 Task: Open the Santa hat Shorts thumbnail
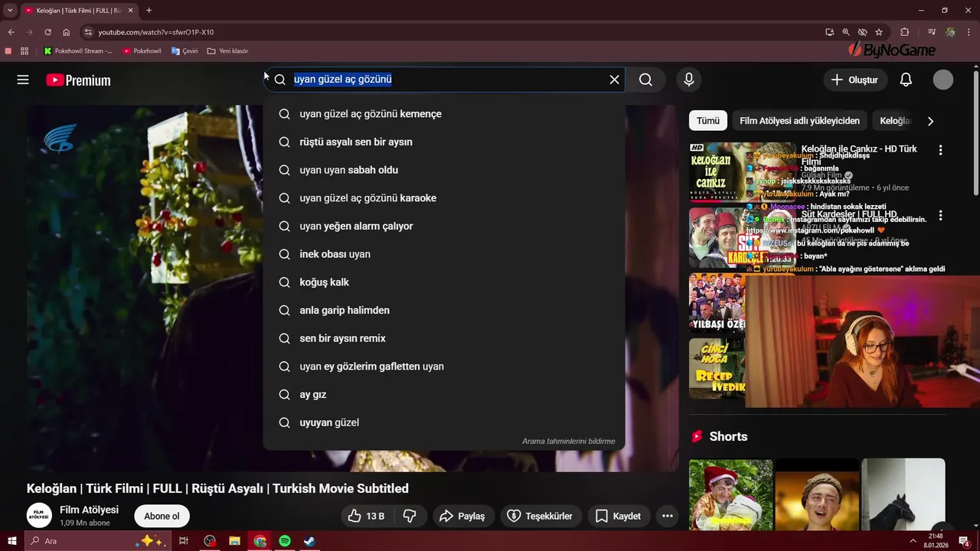coord(730,494)
